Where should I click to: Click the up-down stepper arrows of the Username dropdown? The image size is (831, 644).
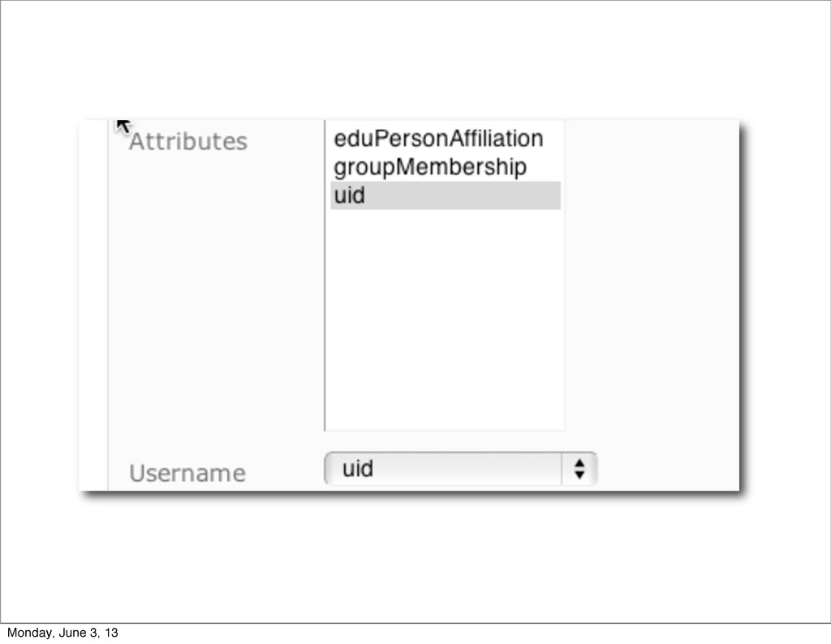[579, 469]
